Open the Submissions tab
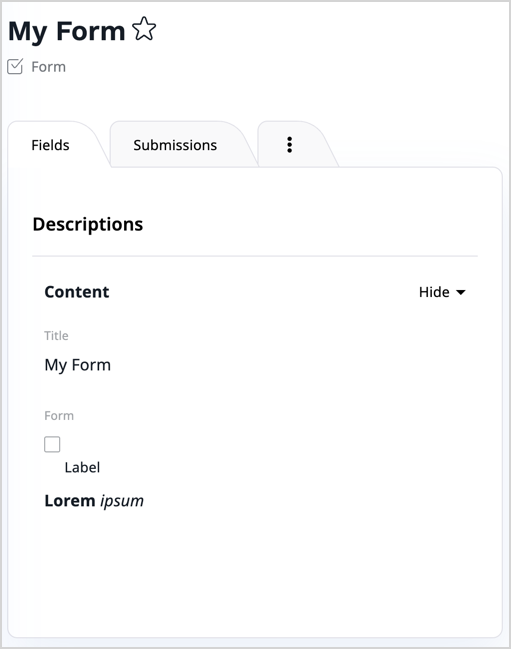Viewport: 511px width, 649px height. [x=175, y=145]
